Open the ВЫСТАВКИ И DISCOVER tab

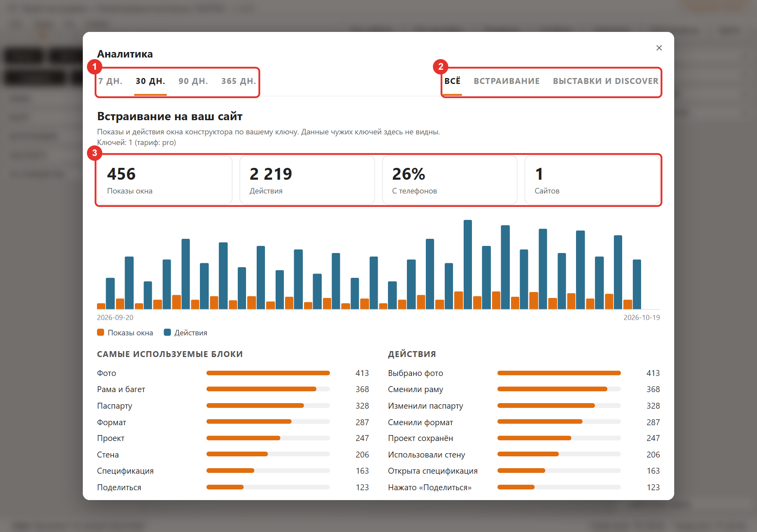pos(605,81)
